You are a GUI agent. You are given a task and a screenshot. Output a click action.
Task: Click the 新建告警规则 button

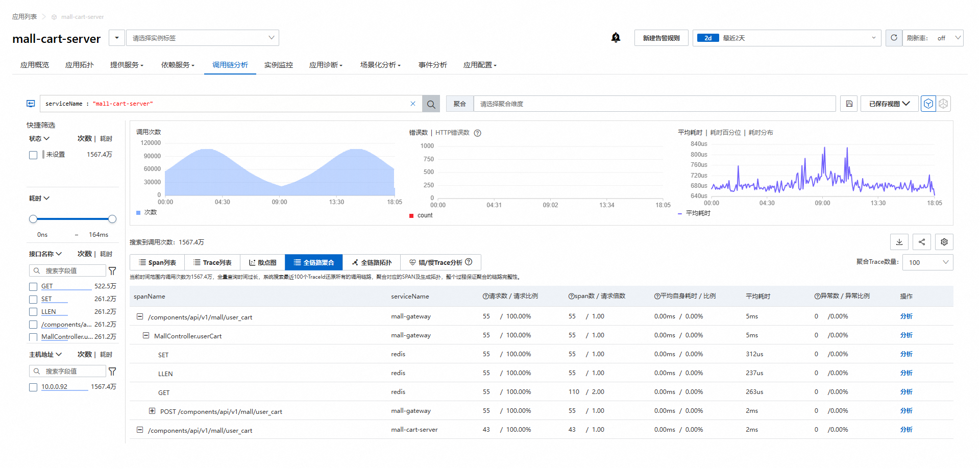click(x=661, y=38)
